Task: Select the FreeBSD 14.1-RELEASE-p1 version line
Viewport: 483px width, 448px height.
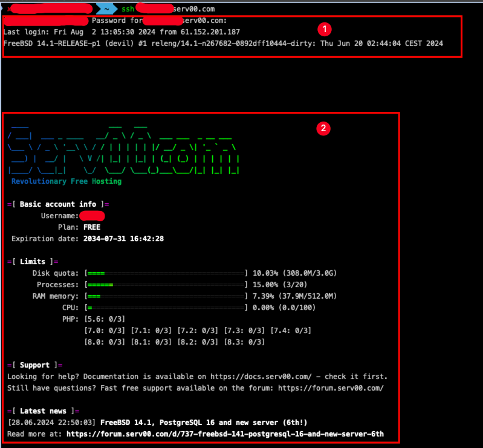Action: point(223,44)
